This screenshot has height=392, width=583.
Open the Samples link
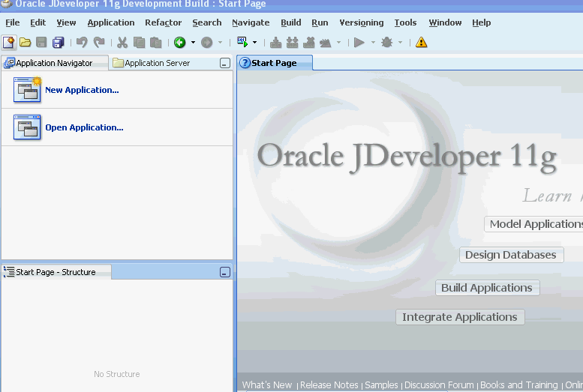[x=381, y=385]
